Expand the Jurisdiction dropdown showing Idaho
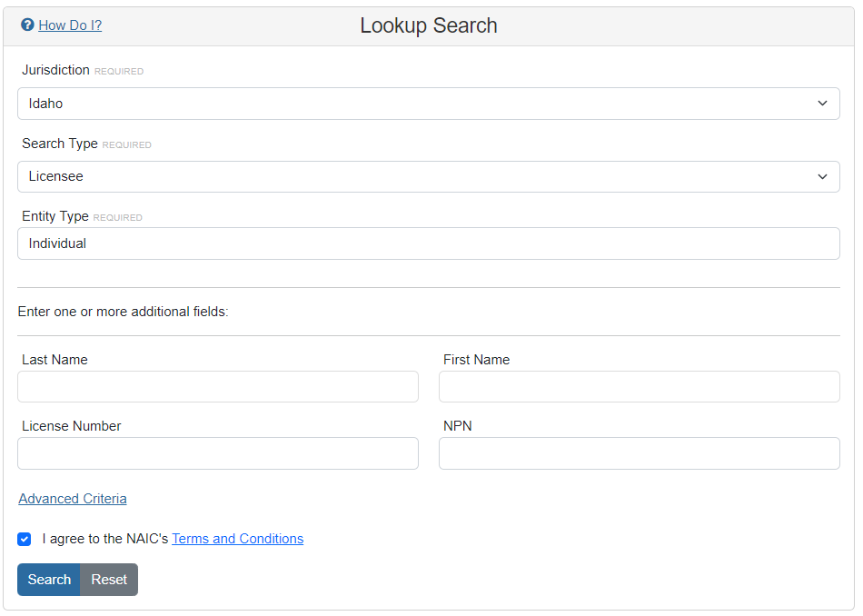Viewport: 863px width, 616px height. 428,104
